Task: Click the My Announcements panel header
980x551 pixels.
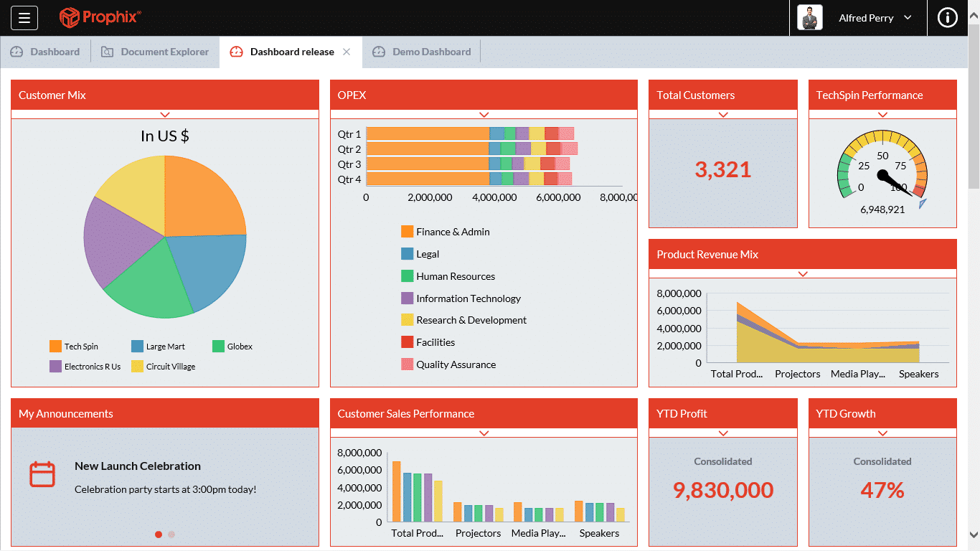Action: 165,413
